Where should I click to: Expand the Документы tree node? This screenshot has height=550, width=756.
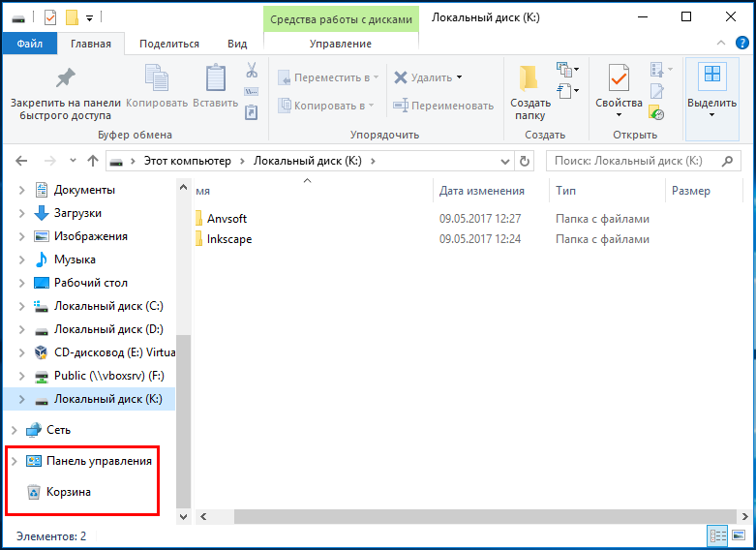[21, 190]
